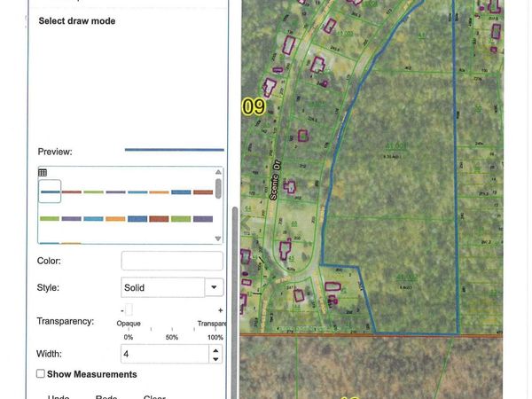Click the yellow 09 map label
This screenshot has height=399, width=532.
(x=254, y=106)
